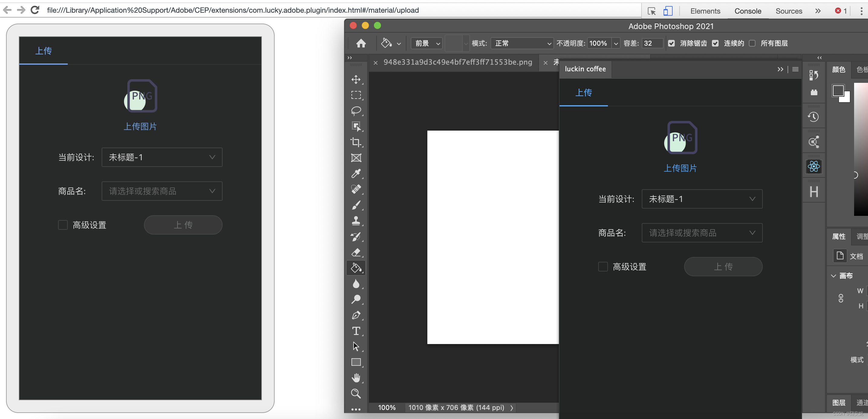Select the Magic Wand tool

tap(357, 126)
